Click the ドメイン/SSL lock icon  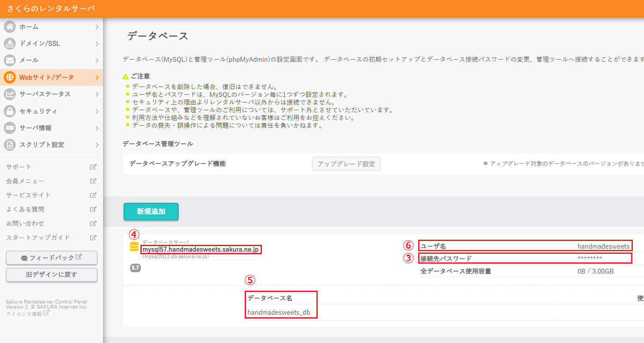[x=9, y=43]
